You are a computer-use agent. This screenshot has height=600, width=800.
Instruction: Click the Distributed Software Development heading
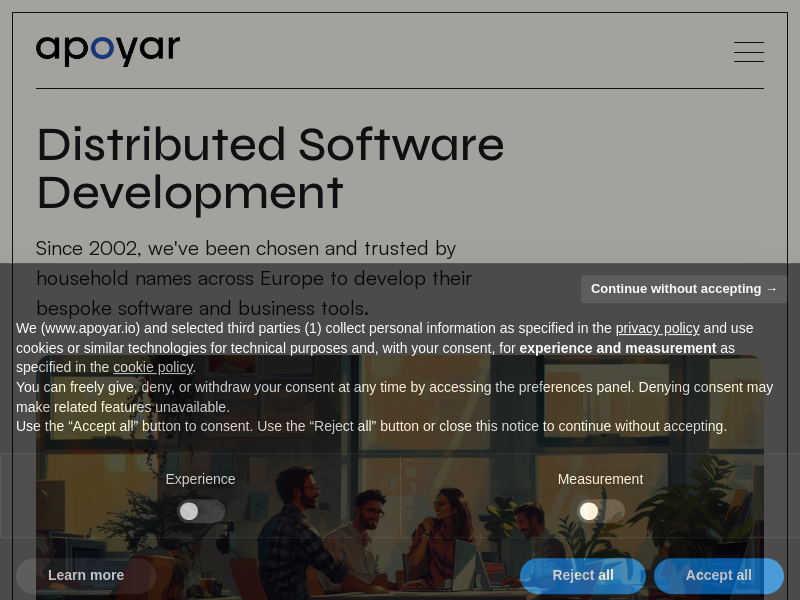tap(270, 167)
